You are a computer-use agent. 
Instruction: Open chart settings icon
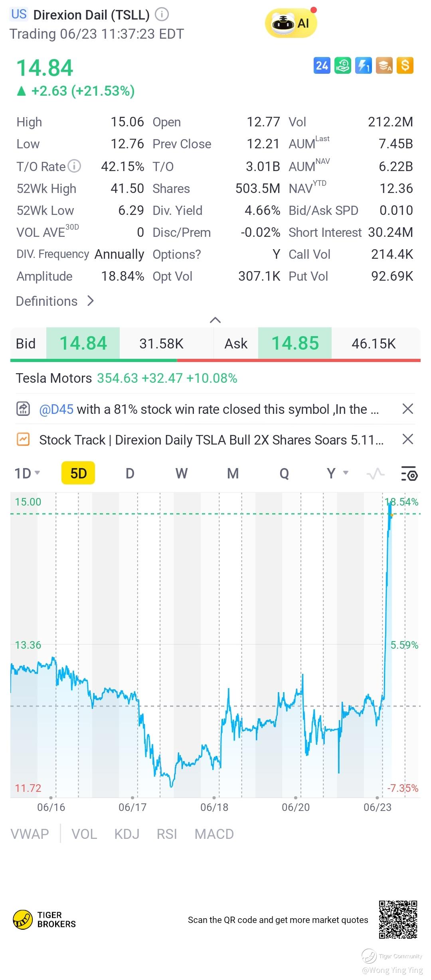point(409,474)
